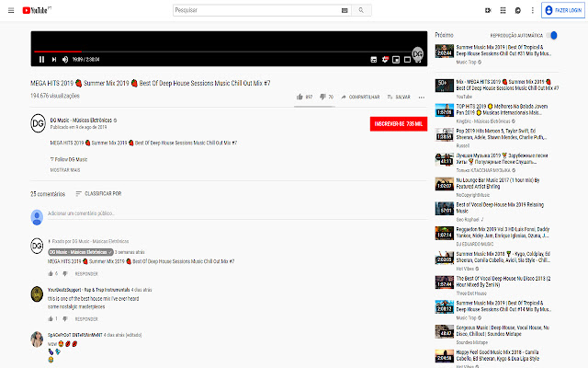Skip to next video in player
The width and height of the screenshot is (588, 368).
[x=52, y=59]
